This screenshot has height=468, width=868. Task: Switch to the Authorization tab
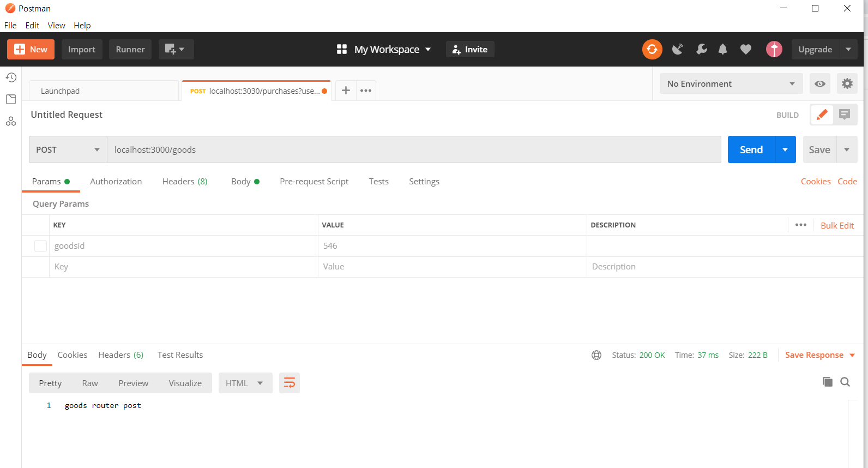coord(116,181)
